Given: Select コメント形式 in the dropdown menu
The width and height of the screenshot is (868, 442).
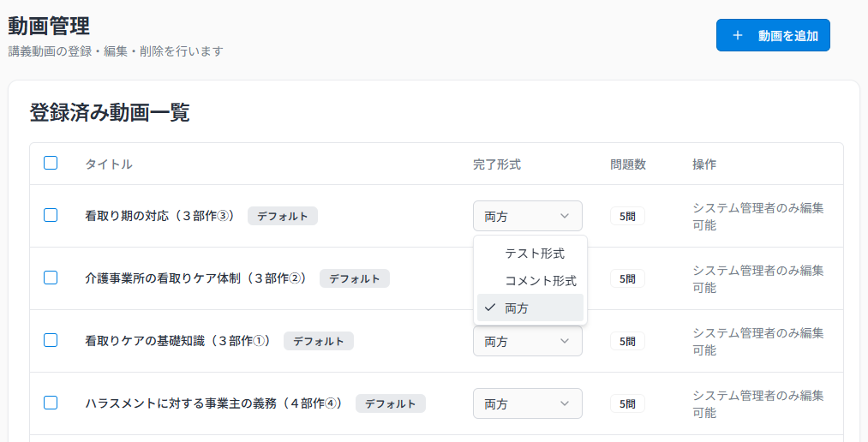Looking at the screenshot, I should point(540,280).
